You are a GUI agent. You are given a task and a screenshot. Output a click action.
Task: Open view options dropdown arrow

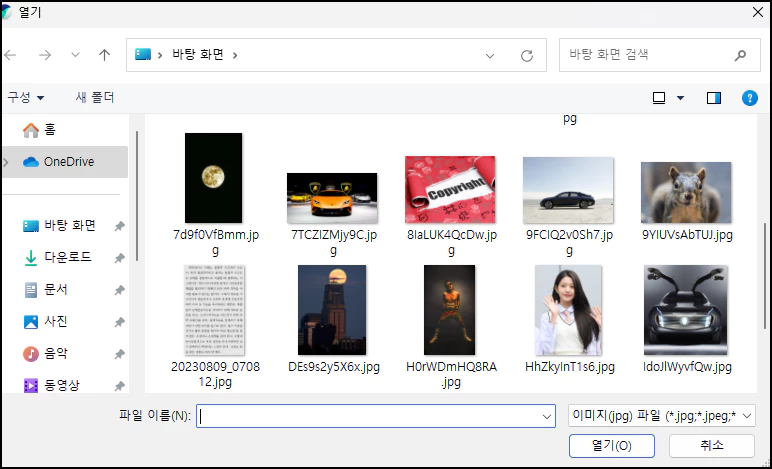coord(680,98)
